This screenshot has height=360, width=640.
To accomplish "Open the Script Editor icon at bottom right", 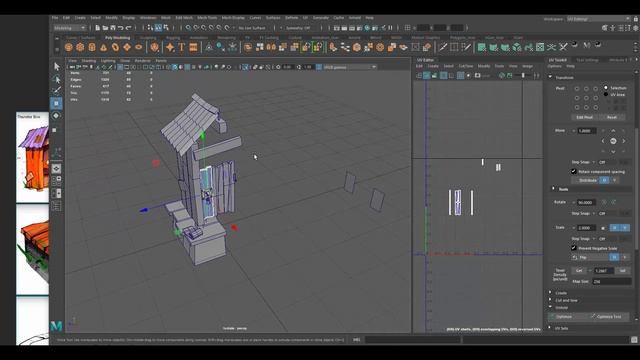I will [634, 340].
